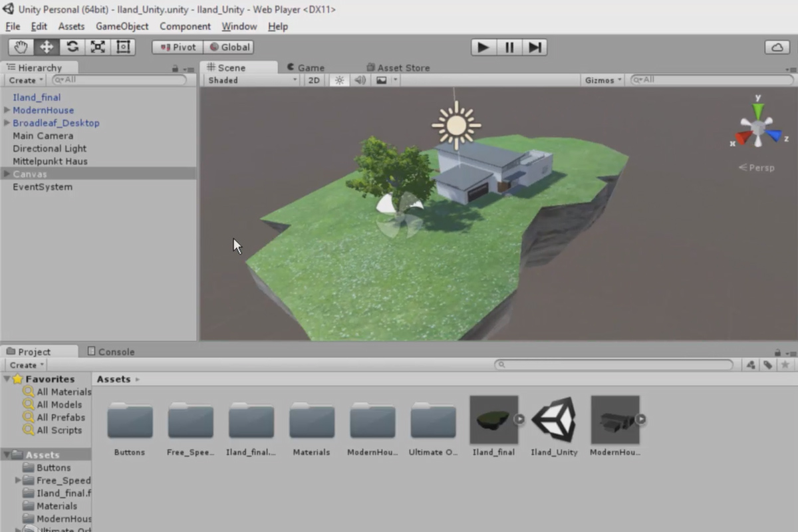The height and width of the screenshot is (532, 798).
Task: Open the Iland_final asset thumbnail
Action: pyautogui.click(x=493, y=419)
